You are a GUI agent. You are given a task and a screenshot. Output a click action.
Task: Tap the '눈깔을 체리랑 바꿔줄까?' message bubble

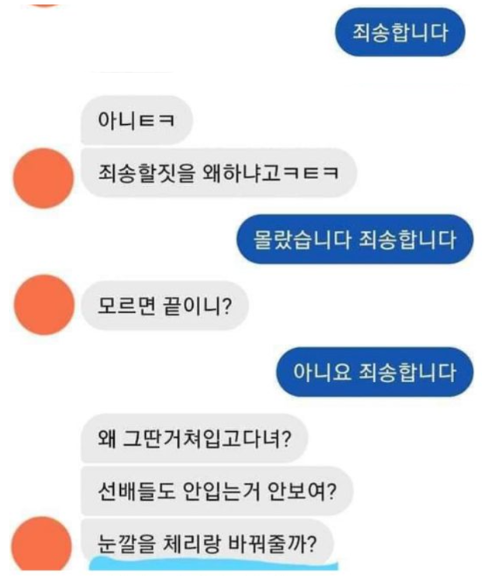[x=207, y=543]
